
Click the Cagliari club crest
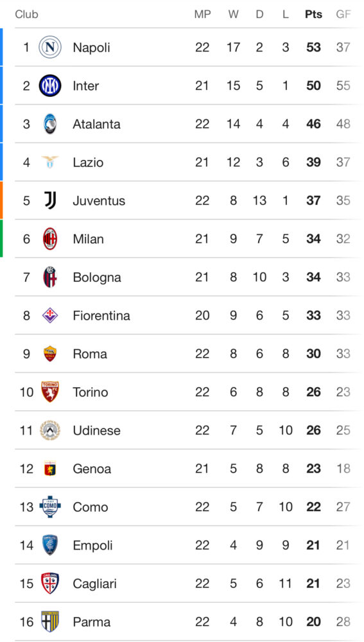[x=50, y=584]
